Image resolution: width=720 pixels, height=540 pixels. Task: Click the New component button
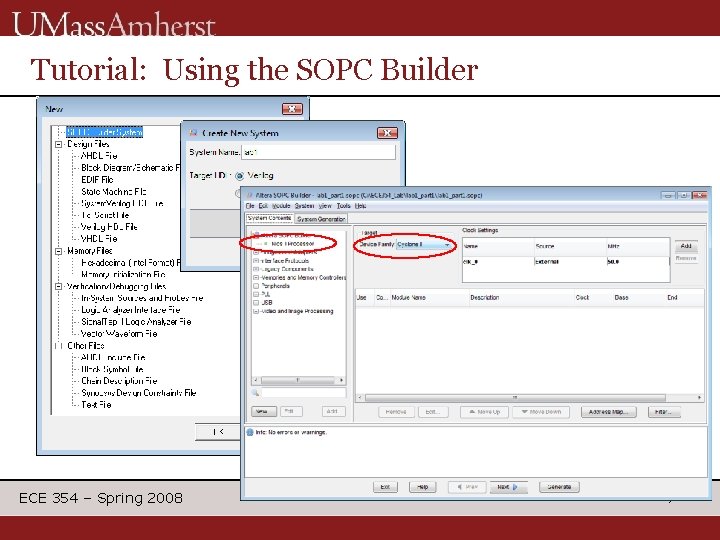tap(263, 411)
